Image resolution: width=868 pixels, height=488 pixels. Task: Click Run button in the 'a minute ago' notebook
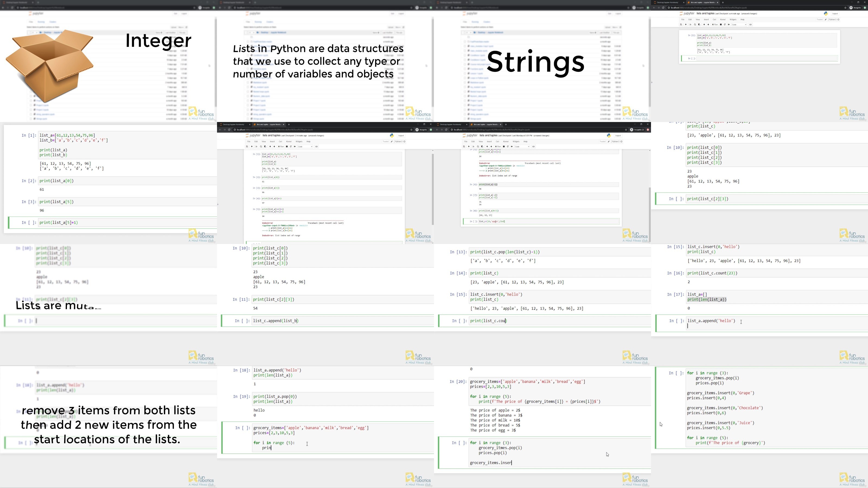[715, 25]
